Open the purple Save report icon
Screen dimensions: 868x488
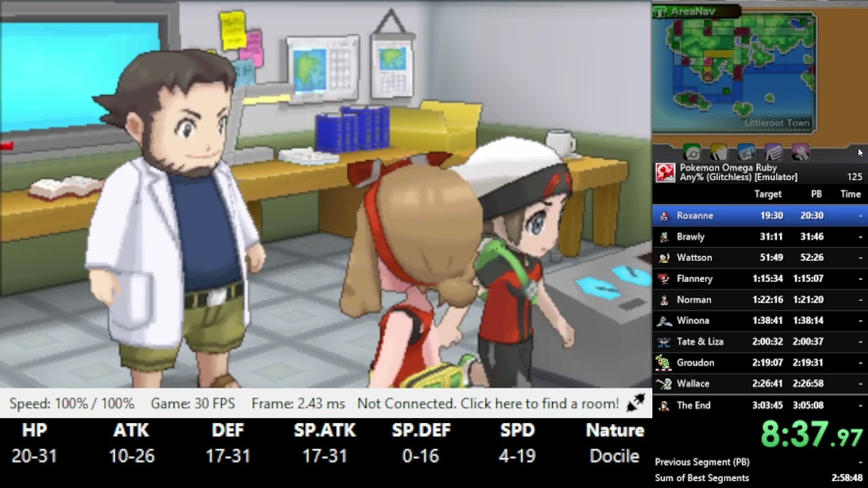tap(773, 152)
